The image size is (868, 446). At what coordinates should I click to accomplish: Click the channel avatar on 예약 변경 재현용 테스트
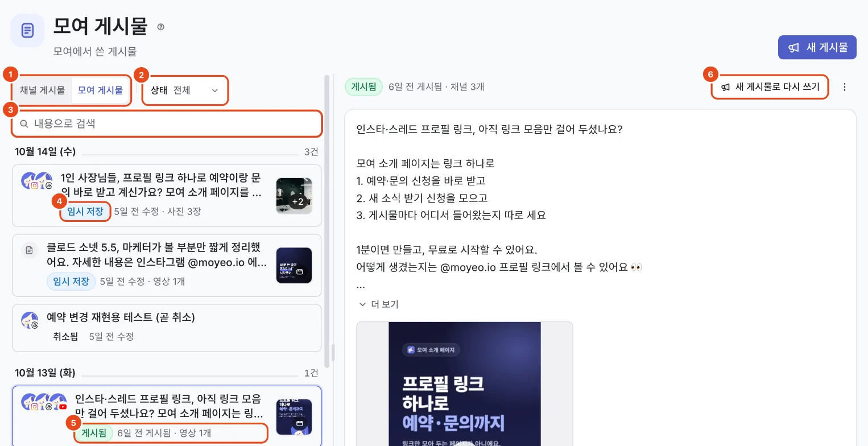pyautogui.click(x=30, y=320)
